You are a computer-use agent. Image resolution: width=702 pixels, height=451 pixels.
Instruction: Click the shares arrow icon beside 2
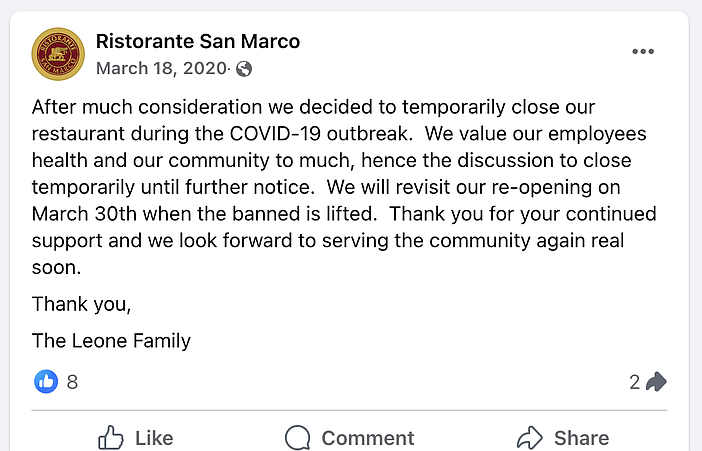pyautogui.click(x=656, y=382)
